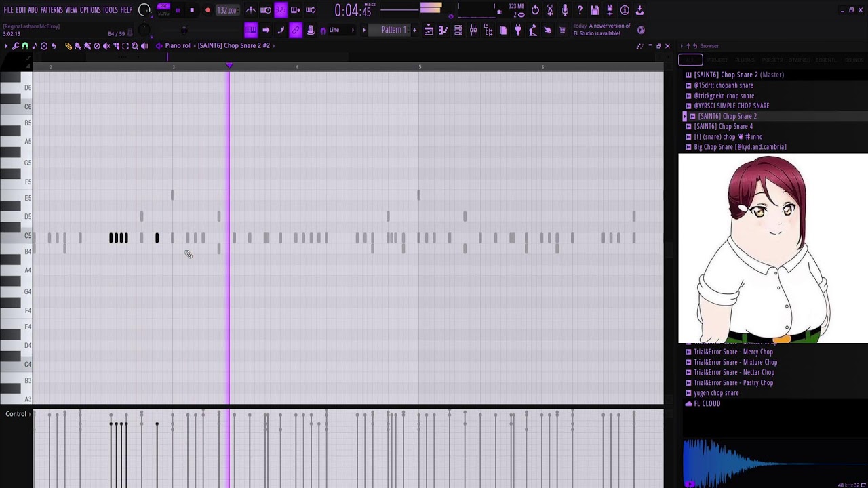Select the PROJECT browser tab
868x488 pixels.
pos(717,60)
